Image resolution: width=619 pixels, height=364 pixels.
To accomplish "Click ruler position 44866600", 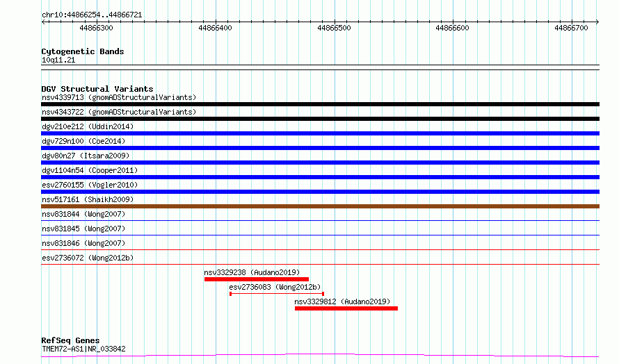I will pos(452,28).
